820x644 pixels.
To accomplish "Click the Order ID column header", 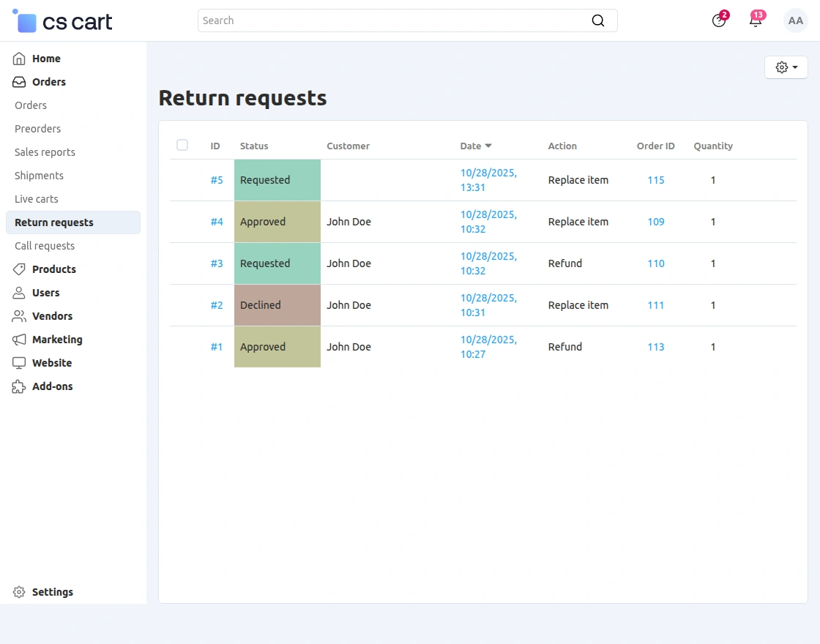I will [x=655, y=146].
